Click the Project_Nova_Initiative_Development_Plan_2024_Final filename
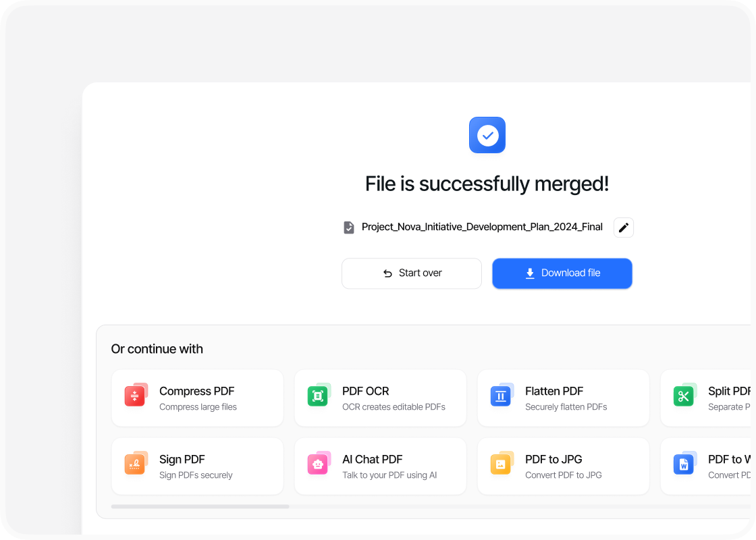This screenshot has height=540, width=756. pos(482,227)
